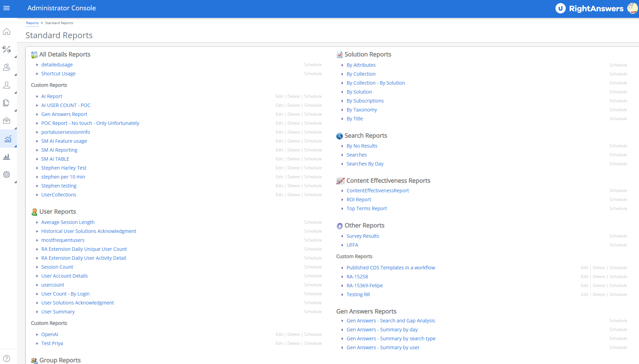This screenshot has height=364, width=639.
Task: Select the briefcase icon in the sidebar
Action: pos(7,121)
